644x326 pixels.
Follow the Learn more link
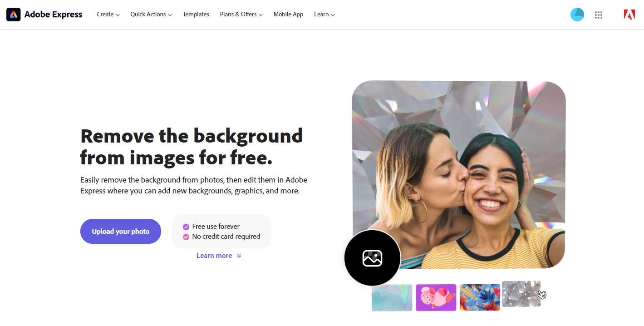(214, 256)
